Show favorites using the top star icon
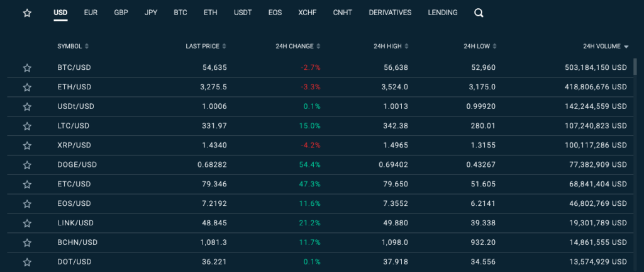Screen dimensions: 644x272 27,13
